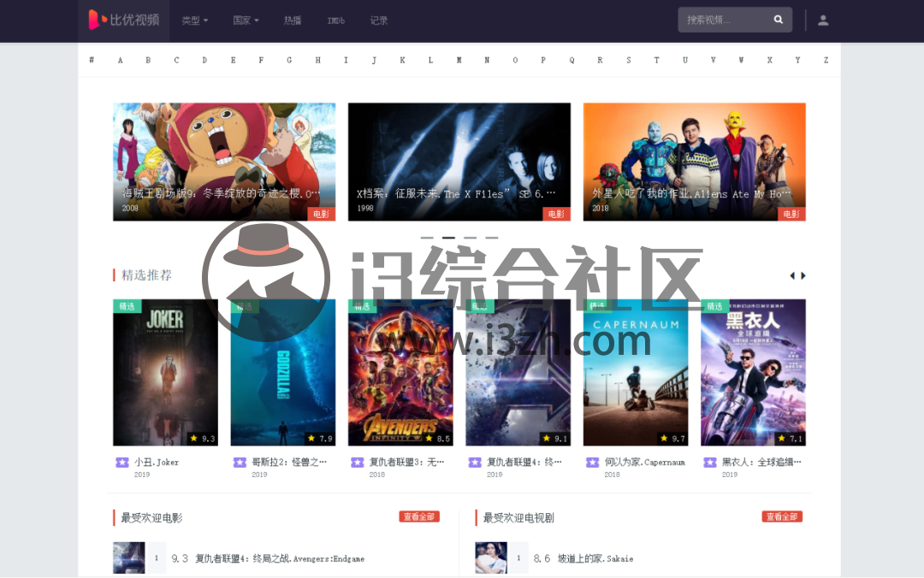Filter titles by letter G

tap(289, 60)
